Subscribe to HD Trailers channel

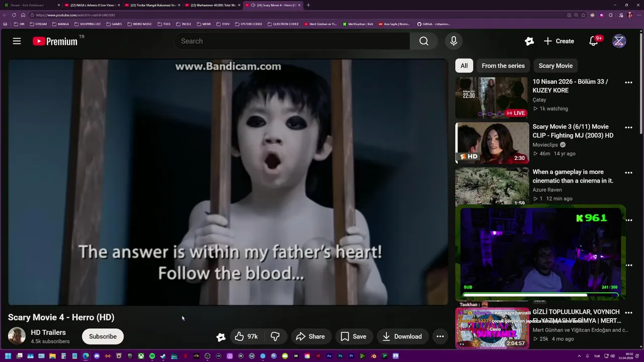click(x=103, y=336)
